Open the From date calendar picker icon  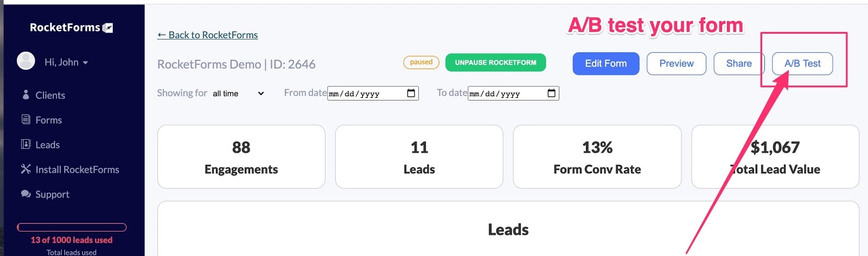click(x=411, y=93)
